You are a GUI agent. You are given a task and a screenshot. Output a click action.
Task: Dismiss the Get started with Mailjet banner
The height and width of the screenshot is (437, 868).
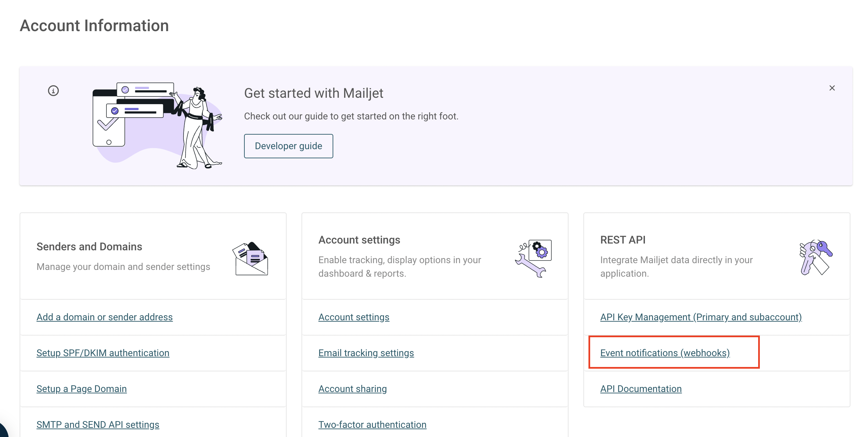click(832, 88)
